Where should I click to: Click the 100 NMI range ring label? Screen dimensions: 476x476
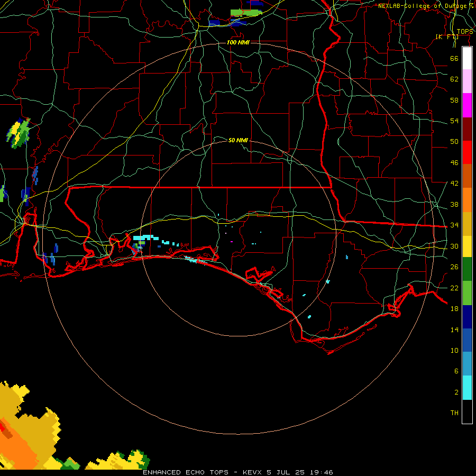[x=238, y=42]
